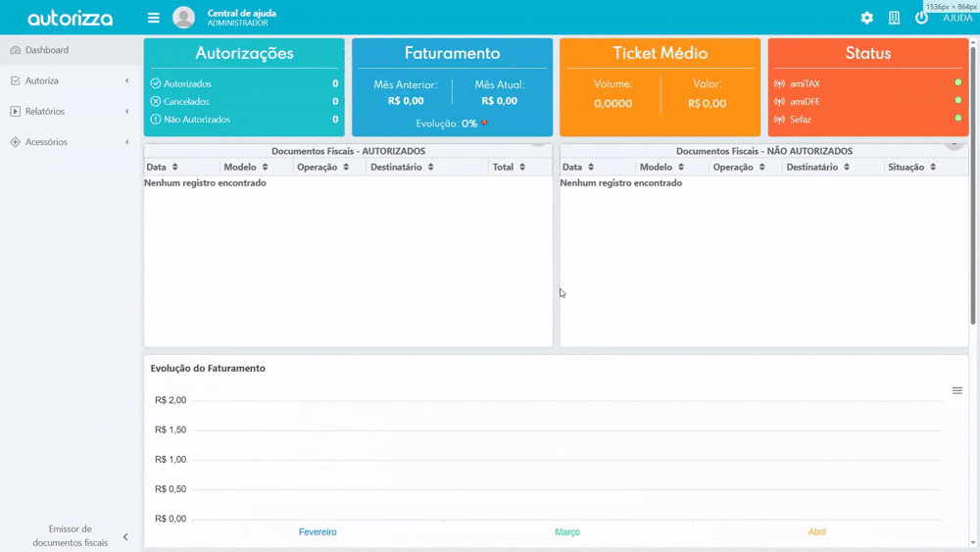Collapse the Emissor de documentos fiscais panel
980x552 pixels.
(x=125, y=536)
